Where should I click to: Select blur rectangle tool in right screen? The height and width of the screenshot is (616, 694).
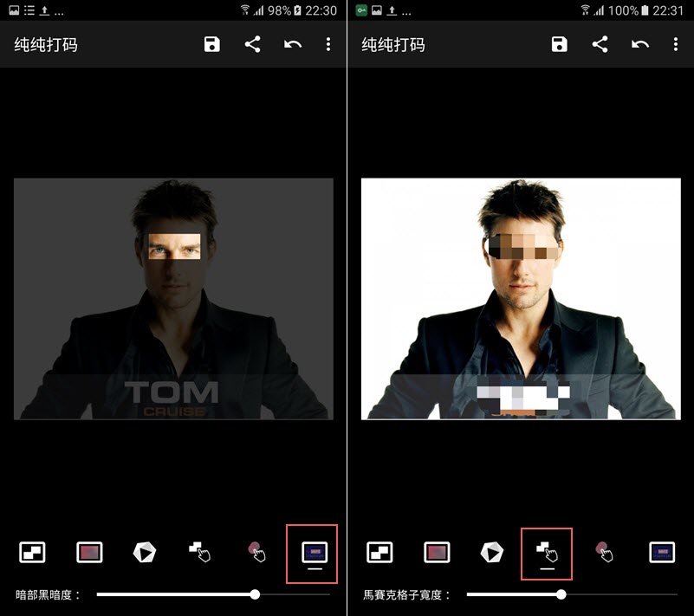click(x=437, y=552)
